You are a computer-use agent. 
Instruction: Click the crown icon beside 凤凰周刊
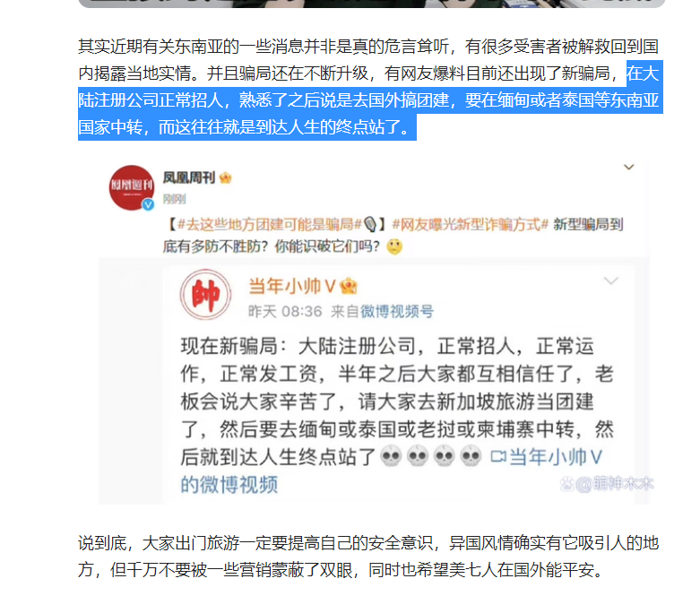[226, 178]
